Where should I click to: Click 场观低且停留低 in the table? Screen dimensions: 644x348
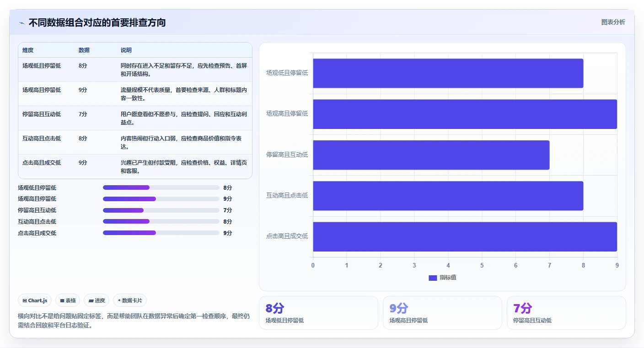(x=42, y=66)
